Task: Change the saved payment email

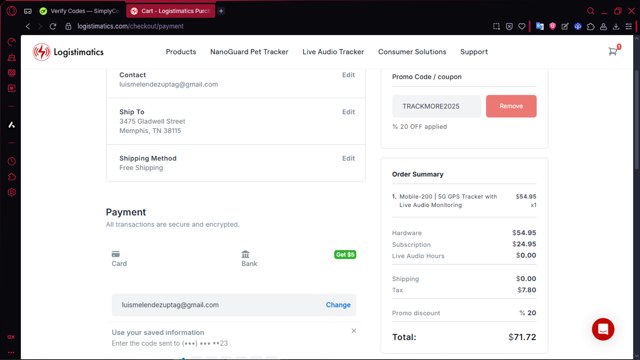Action: pyautogui.click(x=338, y=305)
